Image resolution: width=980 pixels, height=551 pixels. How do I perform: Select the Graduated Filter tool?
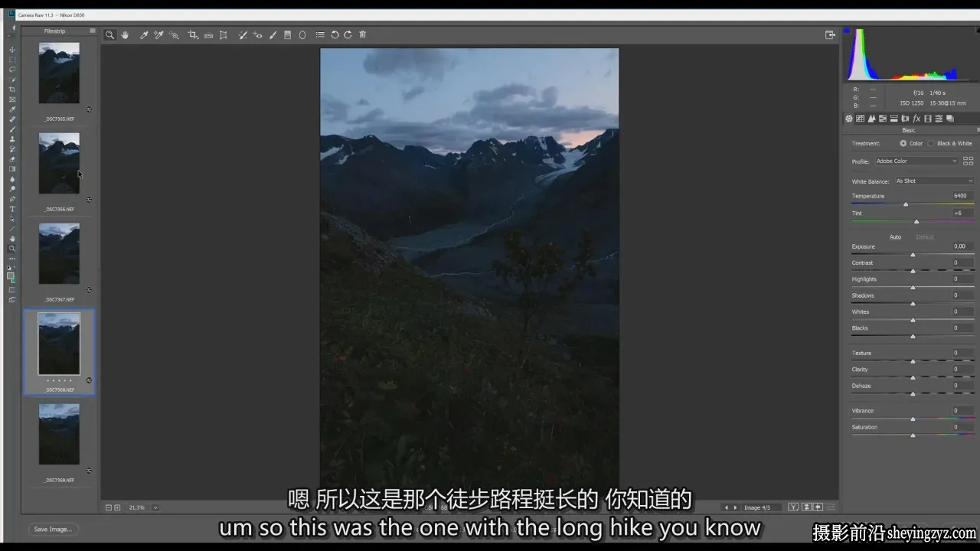tap(288, 34)
